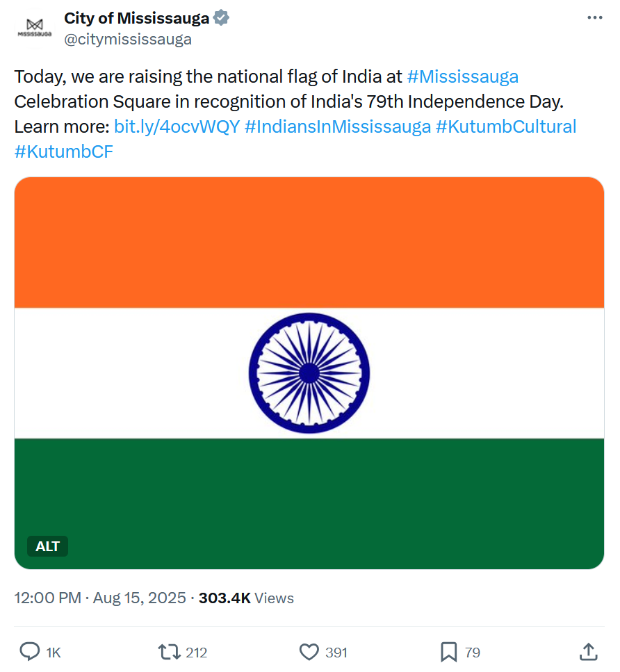Click the 212 reposts count
Image resolution: width=620 pixels, height=672 pixels.
(x=197, y=653)
